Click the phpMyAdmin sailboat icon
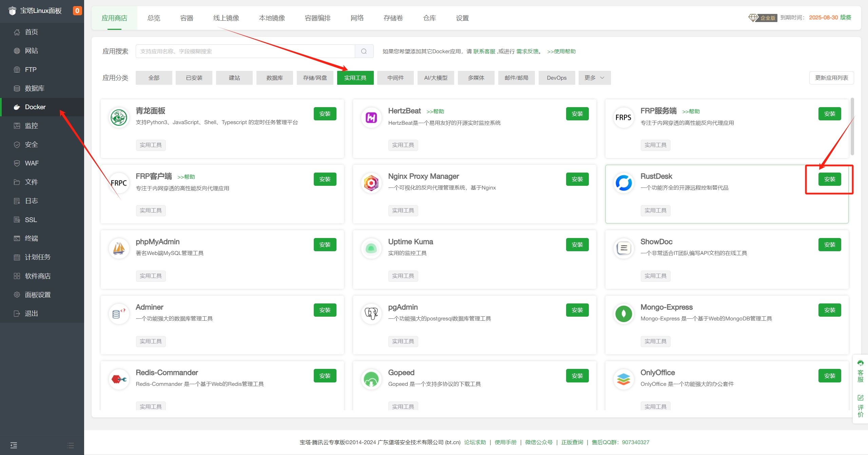The height and width of the screenshot is (455, 868). 119,249
